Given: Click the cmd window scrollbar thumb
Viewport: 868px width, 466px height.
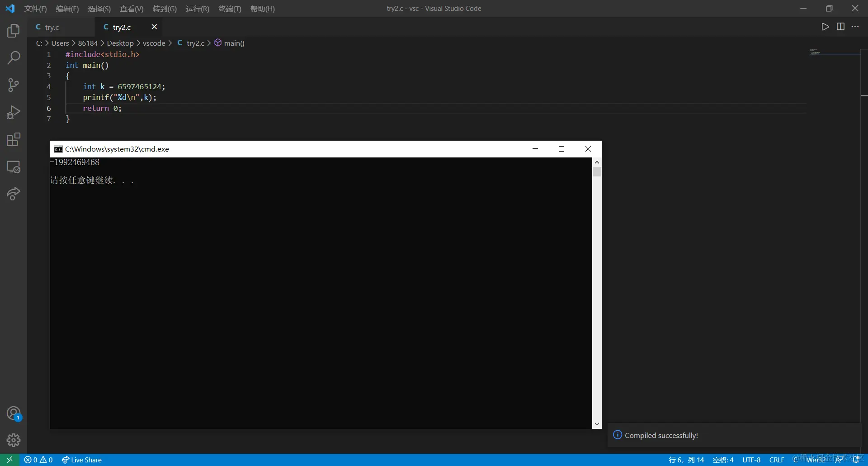Looking at the screenshot, I should point(597,172).
